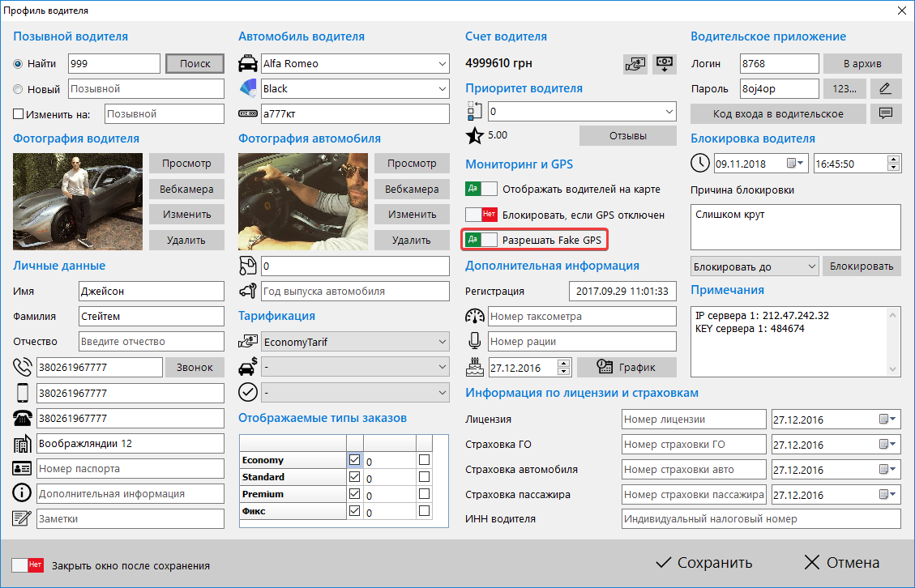Click the tariff money icon beside EconomyTarif
Image resolution: width=915 pixels, height=588 pixels.
[248, 341]
